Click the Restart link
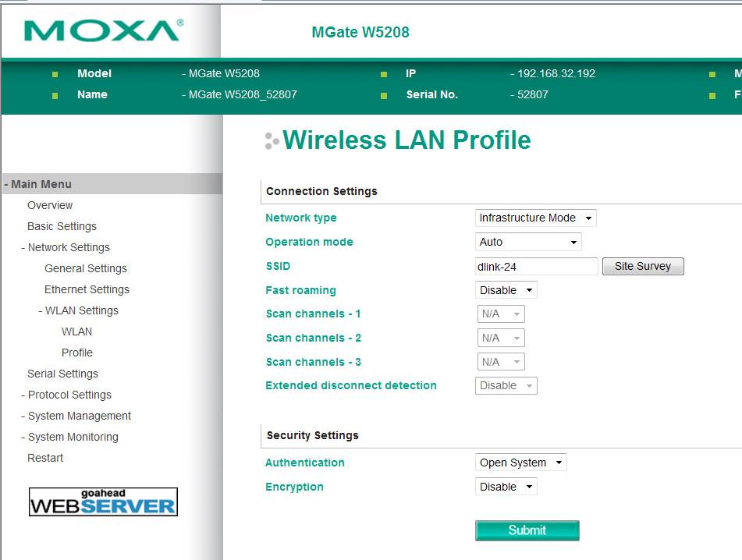742x560 pixels. 45,458
